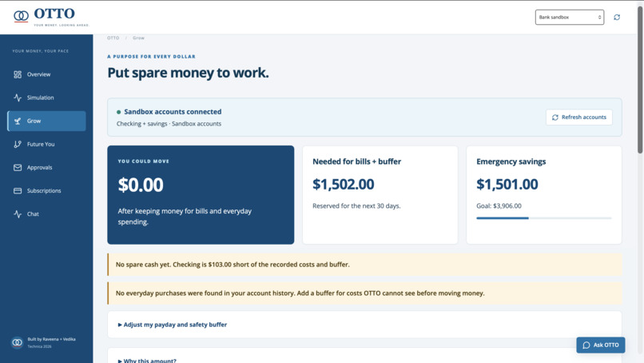Click the Refresh accounts button
The height and width of the screenshot is (363, 644).
coord(579,118)
